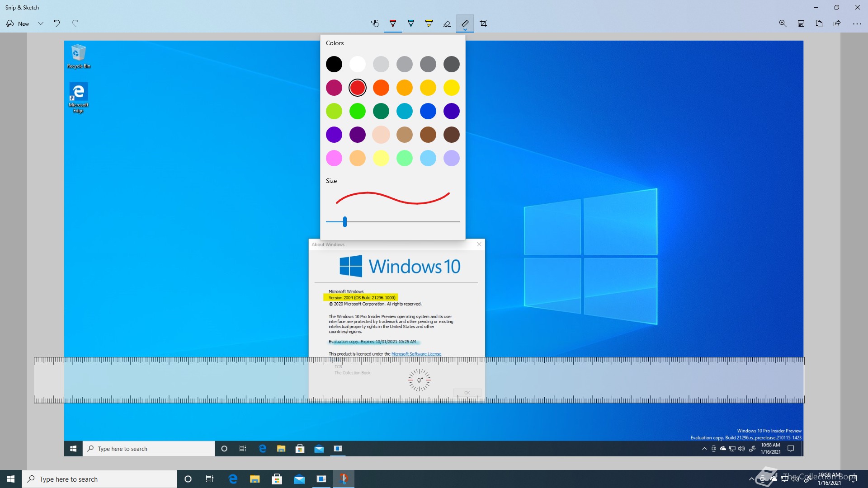The image size is (868, 488).
Task: Show hidden system tray icons
Action: coord(751,479)
